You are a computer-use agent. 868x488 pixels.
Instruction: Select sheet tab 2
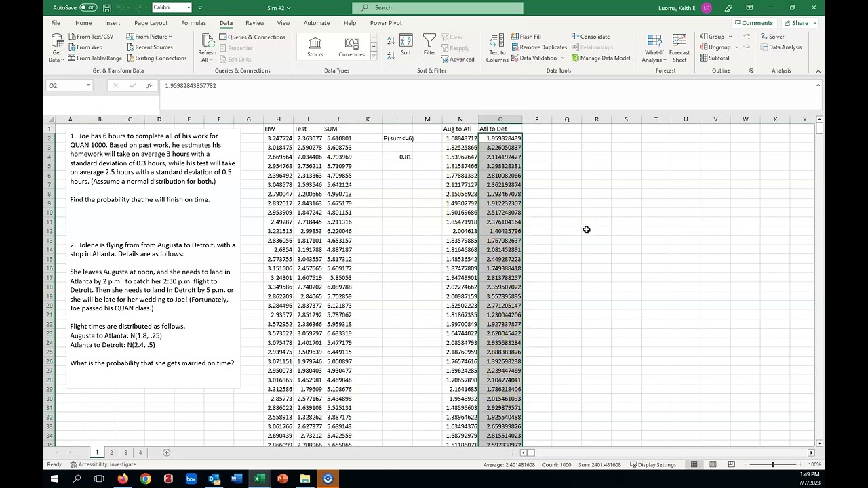click(111, 453)
